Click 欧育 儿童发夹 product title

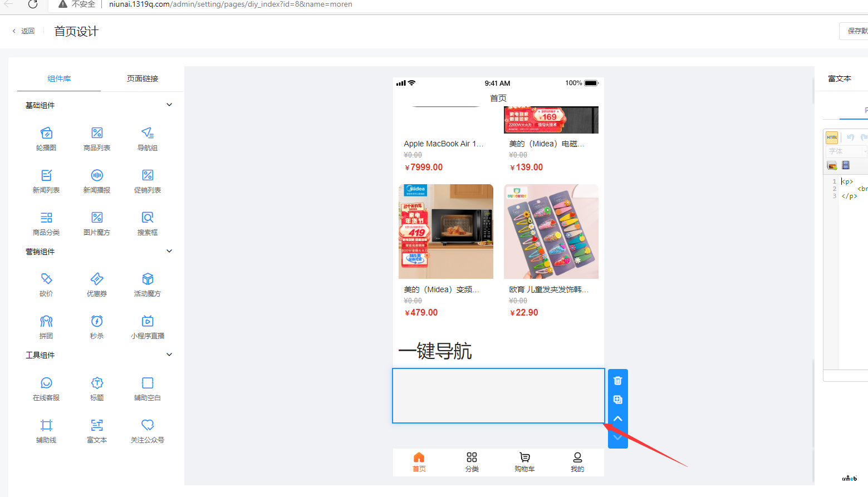point(549,289)
